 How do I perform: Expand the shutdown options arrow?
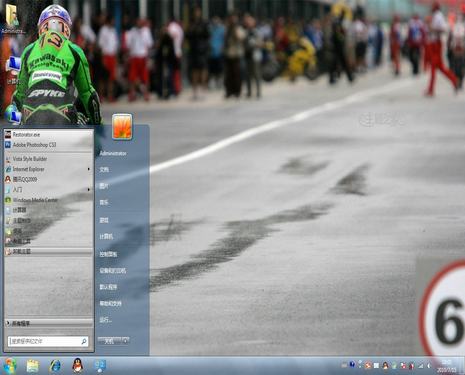[x=126, y=341]
